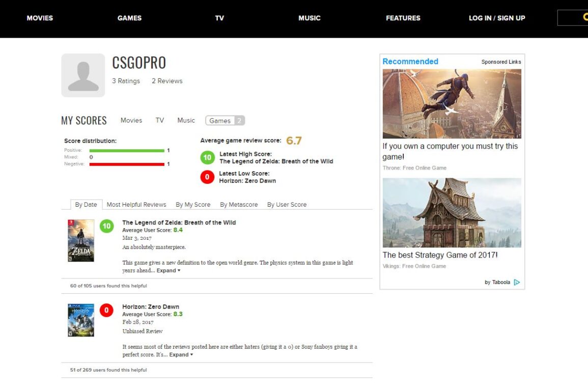
Task: Click the Taboola arrow icon
Action: coord(517,282)
